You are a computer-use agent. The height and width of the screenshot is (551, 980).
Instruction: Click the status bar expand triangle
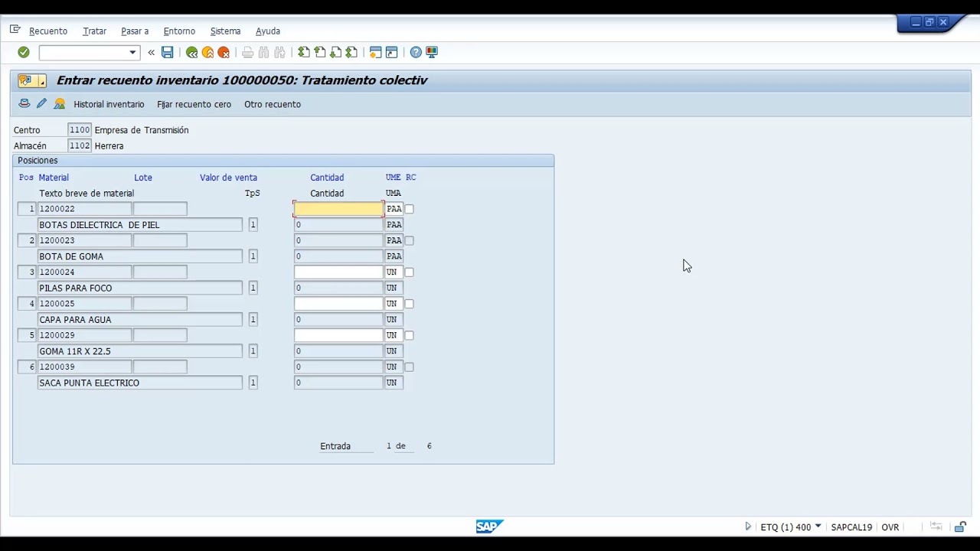tap(748, 527)
